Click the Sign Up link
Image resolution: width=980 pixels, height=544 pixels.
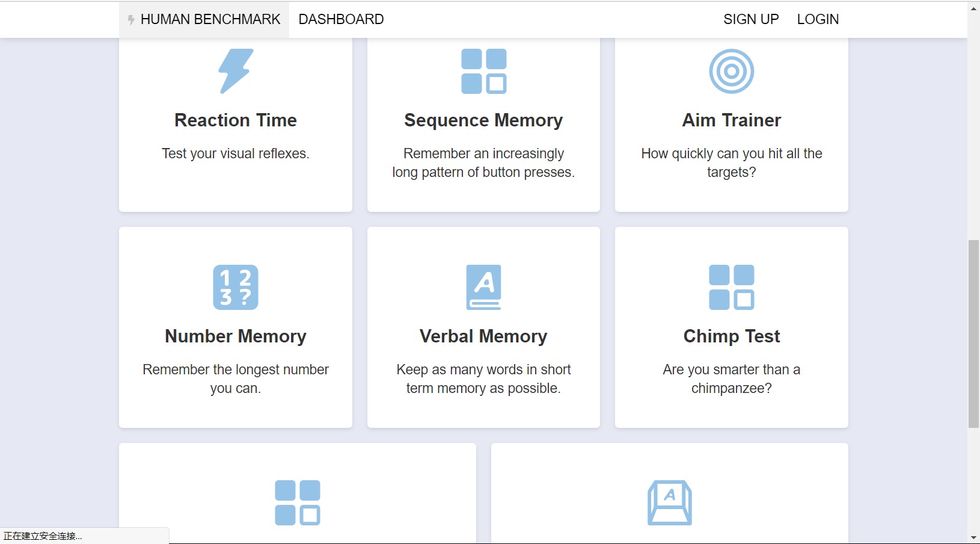point(751,19)
